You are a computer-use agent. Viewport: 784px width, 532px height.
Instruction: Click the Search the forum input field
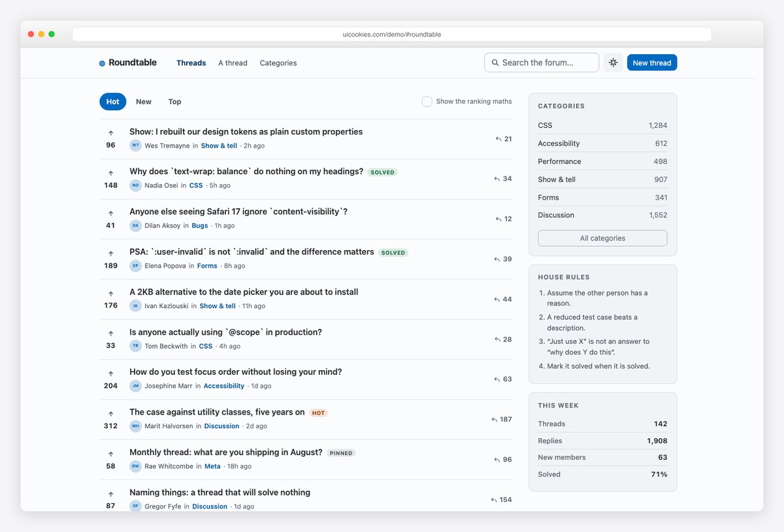[542, 63]
